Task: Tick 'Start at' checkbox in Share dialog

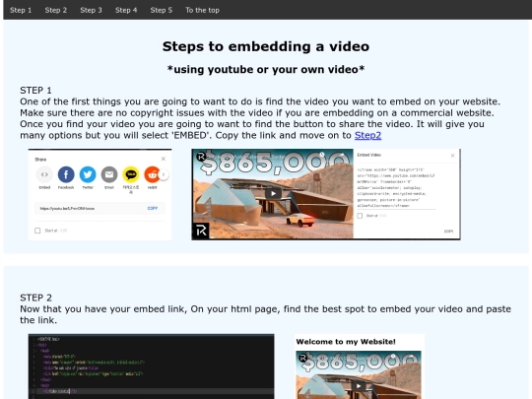Action: tap(37, 231)
